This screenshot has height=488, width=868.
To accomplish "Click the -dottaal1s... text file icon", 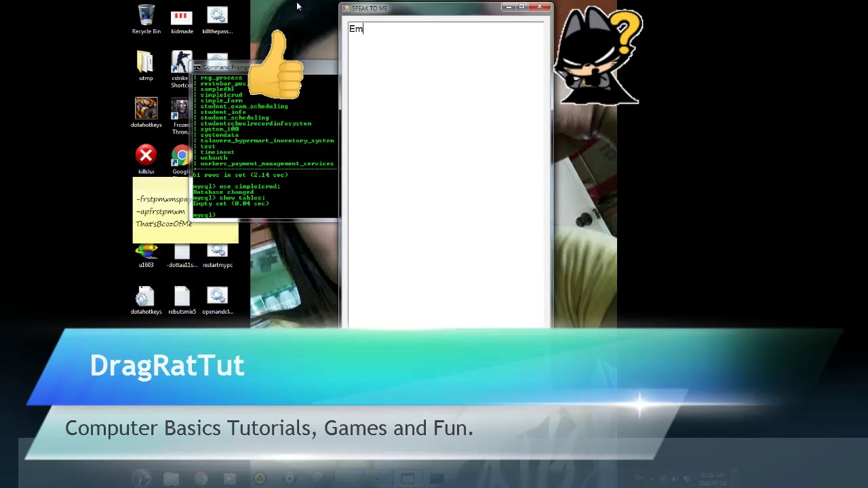I will tap(182, 256).
